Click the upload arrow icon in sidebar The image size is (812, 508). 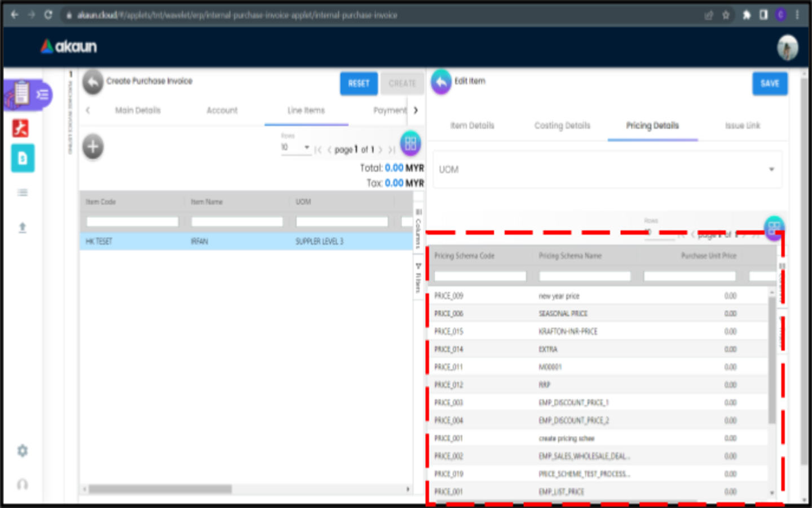[23, 227]
